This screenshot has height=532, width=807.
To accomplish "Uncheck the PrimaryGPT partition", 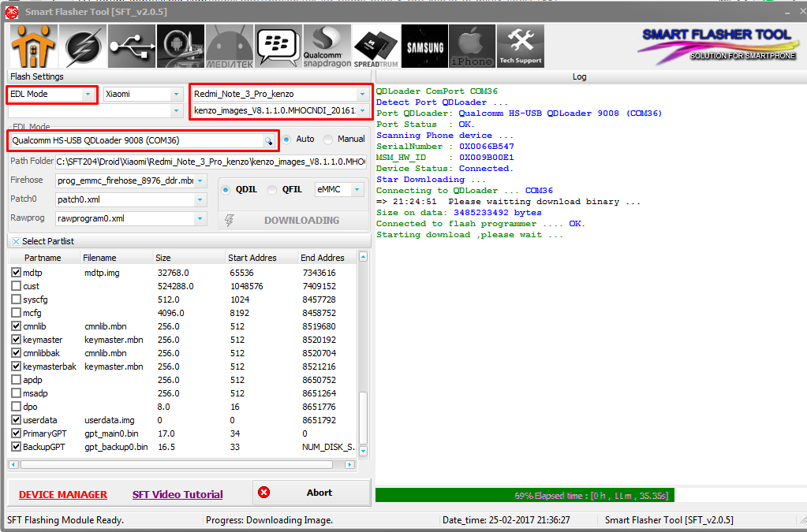I will tap(16, 433).
